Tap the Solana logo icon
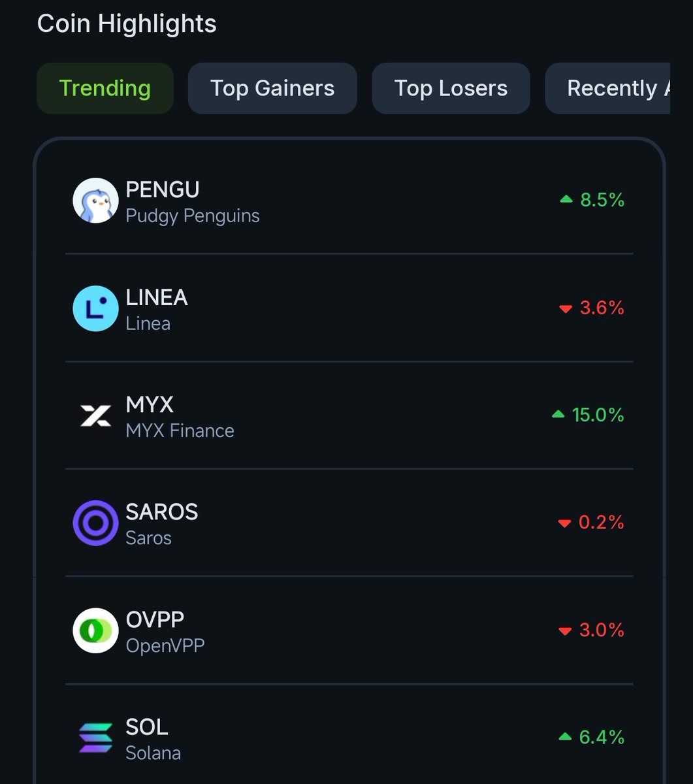Image resolution: width=693 pixels, height=784 pixels. [95, 738]
